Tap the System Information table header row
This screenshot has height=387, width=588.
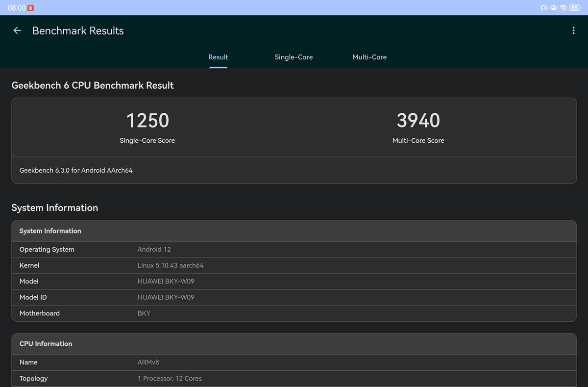click(294, 231)
